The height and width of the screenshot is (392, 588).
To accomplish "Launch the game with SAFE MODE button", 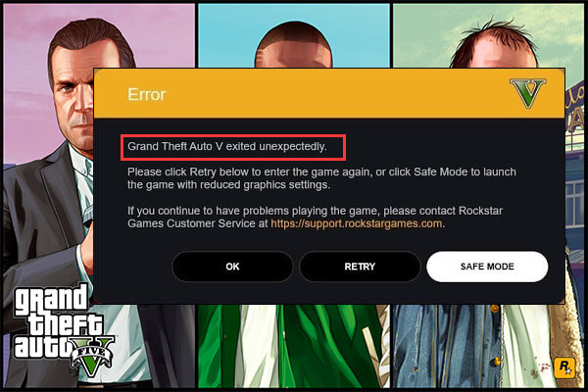I will pyautogui.click(x=487, y=267).
